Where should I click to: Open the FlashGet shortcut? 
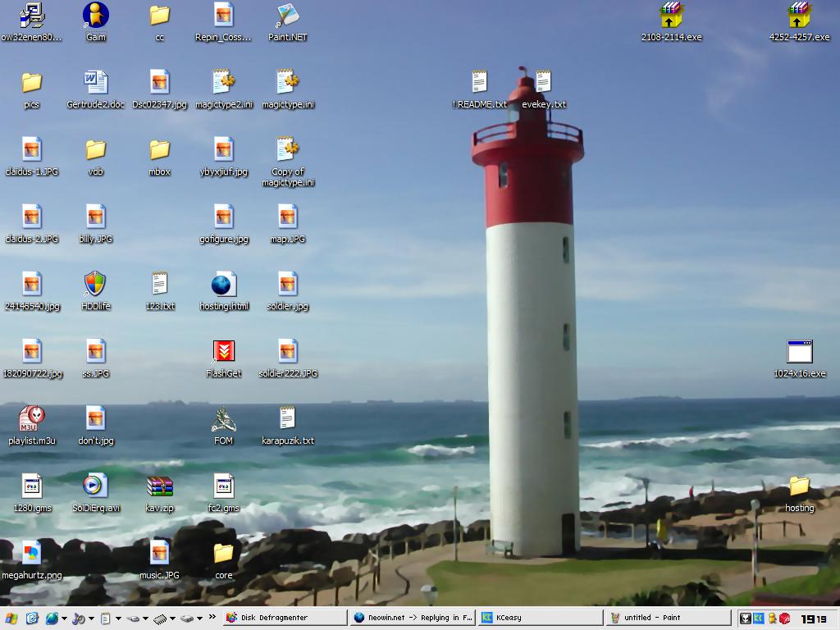pyautogui.click(x=223, y=352)
